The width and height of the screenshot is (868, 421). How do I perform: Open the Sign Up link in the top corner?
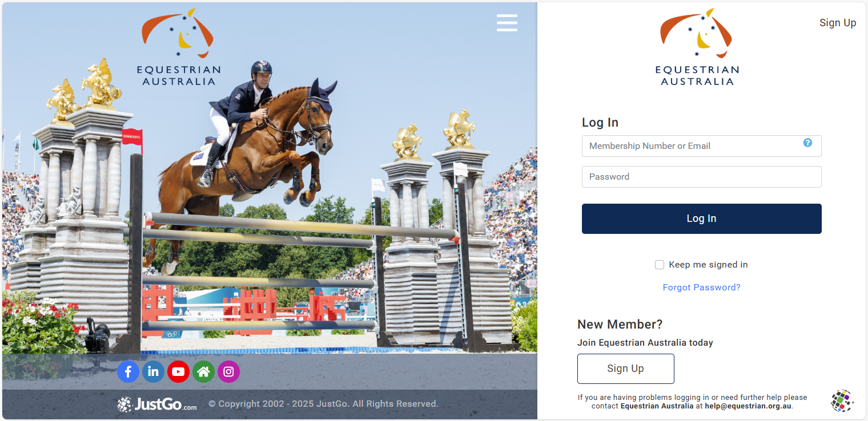coord(838,23)
